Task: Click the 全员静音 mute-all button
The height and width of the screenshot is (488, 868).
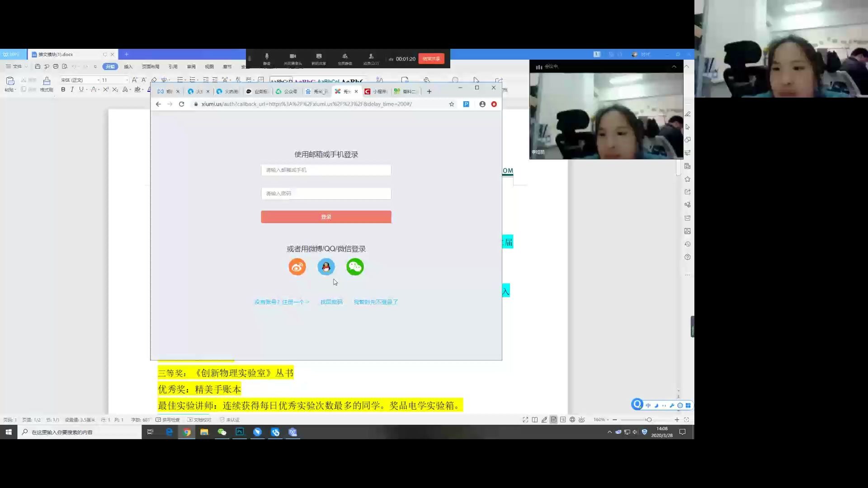Action: (344, 59)
